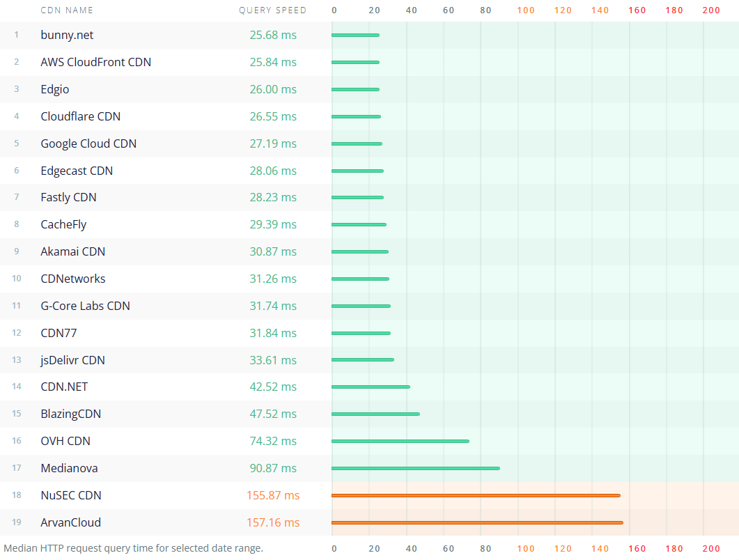Click the jsDelivr CDN name
The height and width of the screenshot is (560, 739).
click(72, 360)
